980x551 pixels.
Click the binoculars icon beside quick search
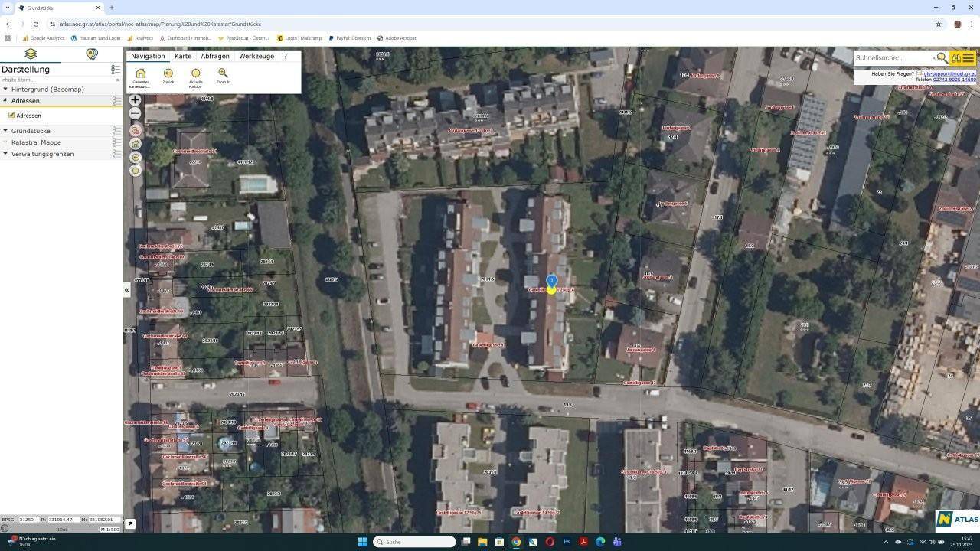click(956, 58)
